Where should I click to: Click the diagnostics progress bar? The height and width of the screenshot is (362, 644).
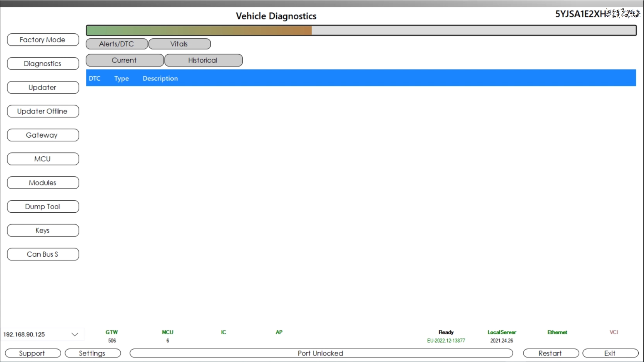pos(361,30)
